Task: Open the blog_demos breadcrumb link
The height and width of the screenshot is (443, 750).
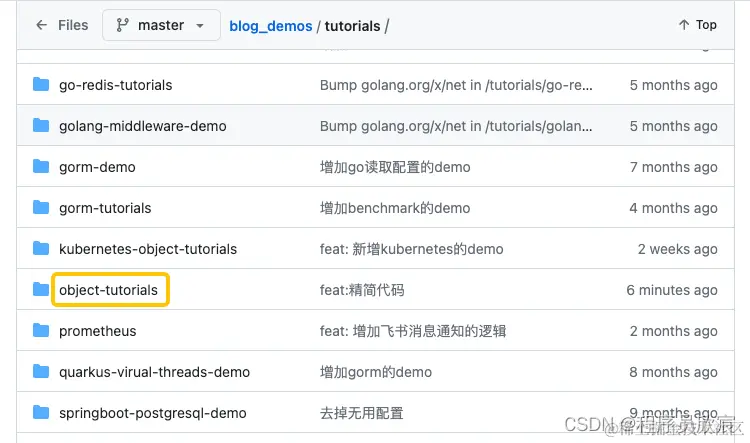Action: click(271, 26)
